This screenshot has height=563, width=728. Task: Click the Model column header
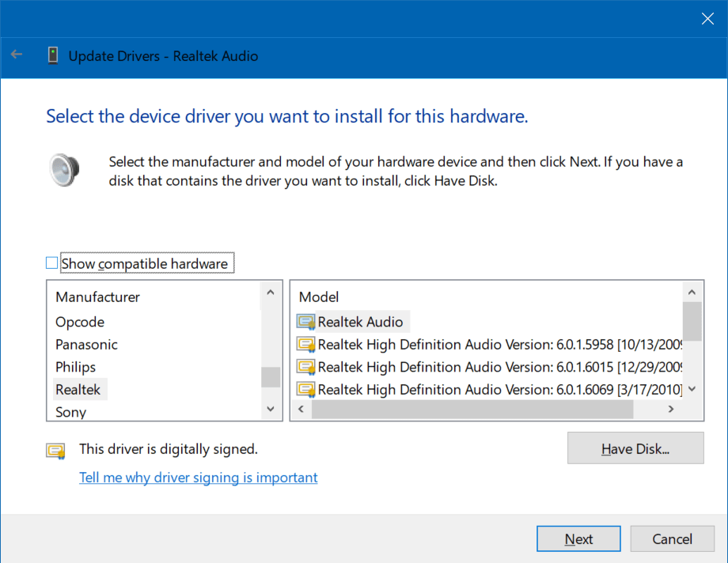point(318,297)
